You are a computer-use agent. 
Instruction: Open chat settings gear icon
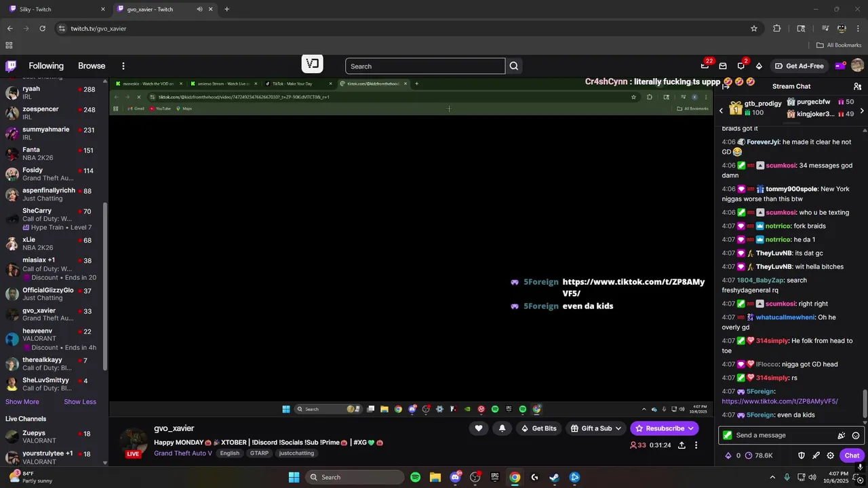(x=831, y=455)
